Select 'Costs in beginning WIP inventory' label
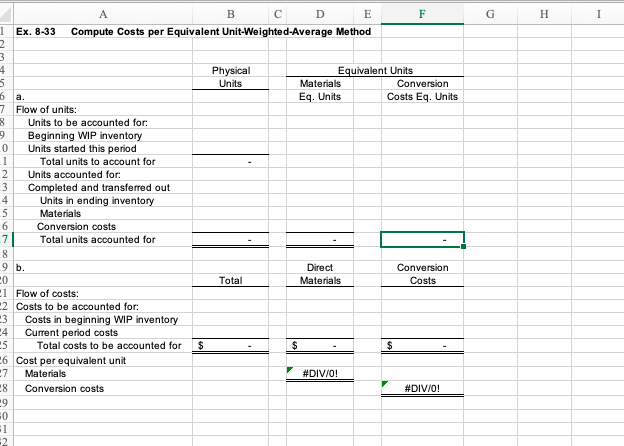 (x=101, y=319)
